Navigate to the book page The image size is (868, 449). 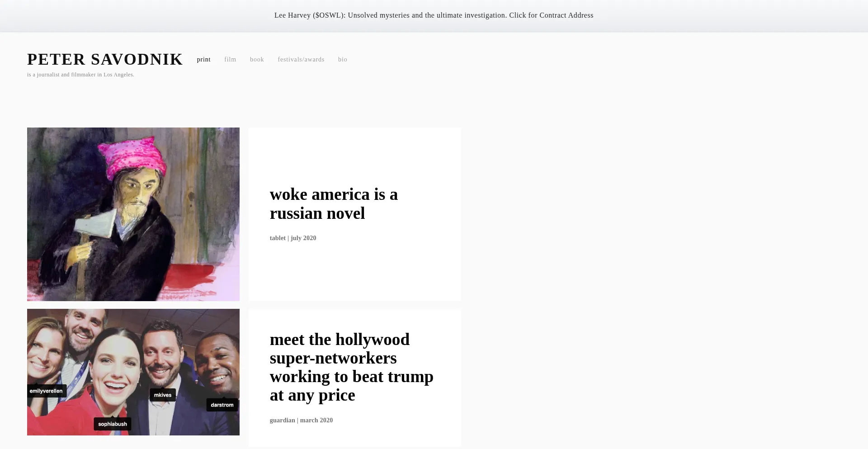click(x=257, y=60)
